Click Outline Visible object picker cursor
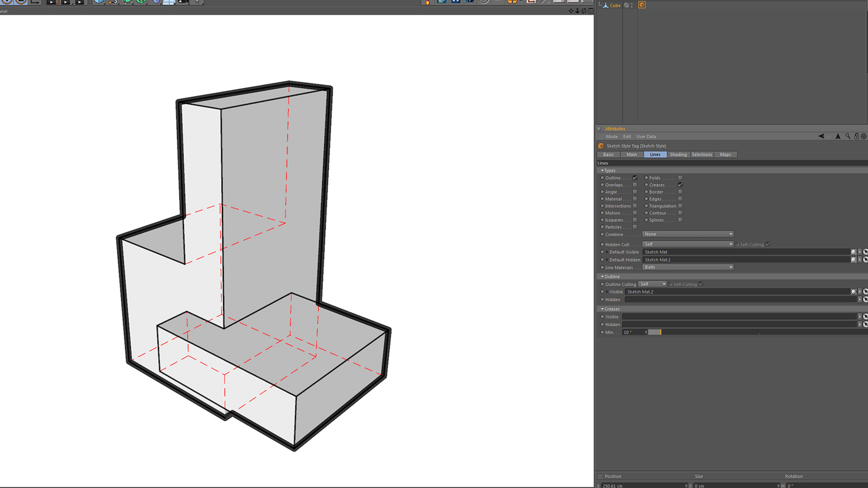The width and height of the screenshot is (868, 488). click(x=865, y=292)
